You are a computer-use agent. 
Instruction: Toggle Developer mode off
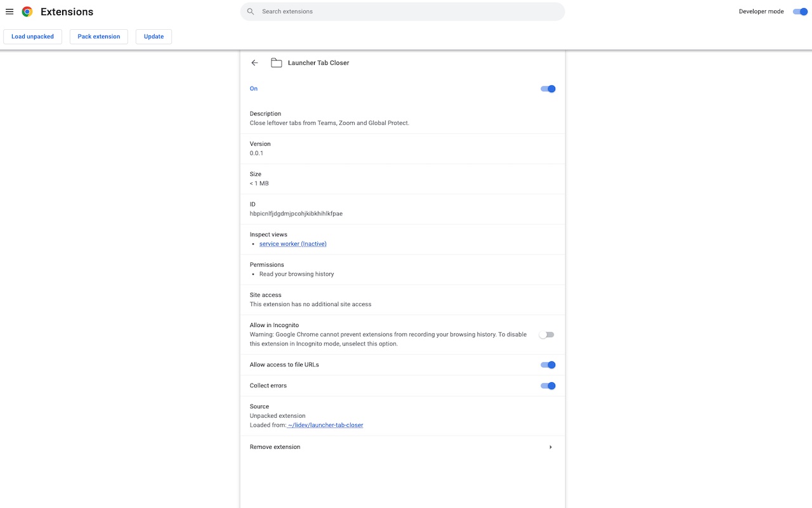801,11
